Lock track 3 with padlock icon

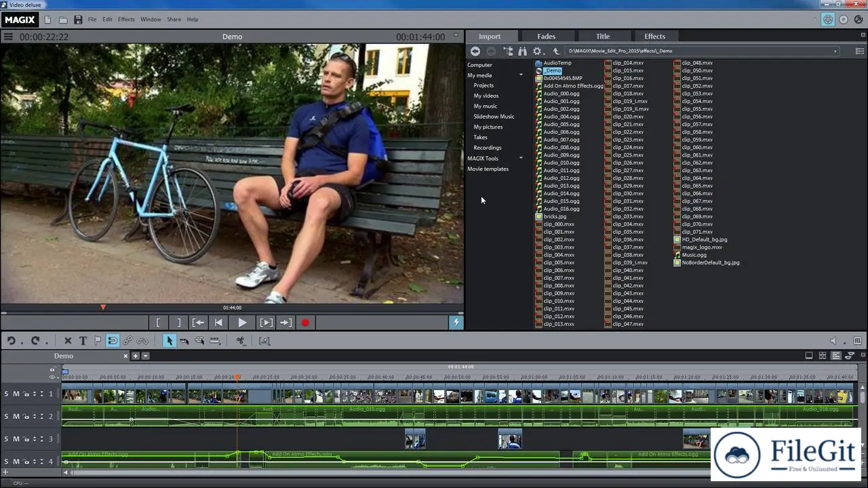coord(26,439)
